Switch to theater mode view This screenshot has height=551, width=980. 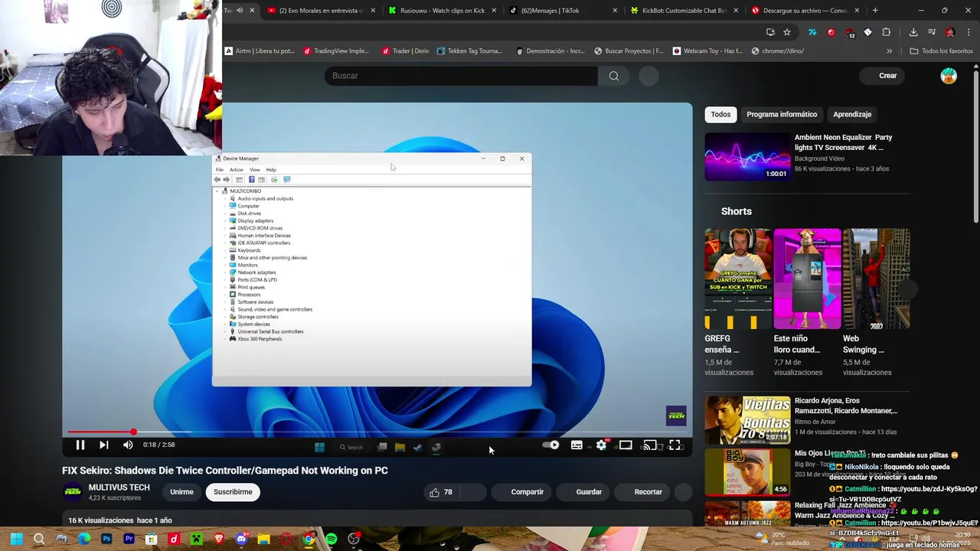[x=626, y=445]
